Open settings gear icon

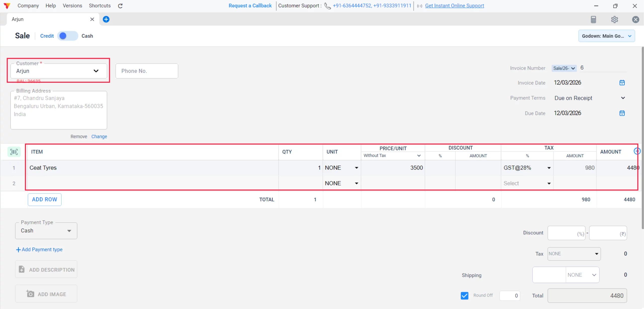(614, 19)
